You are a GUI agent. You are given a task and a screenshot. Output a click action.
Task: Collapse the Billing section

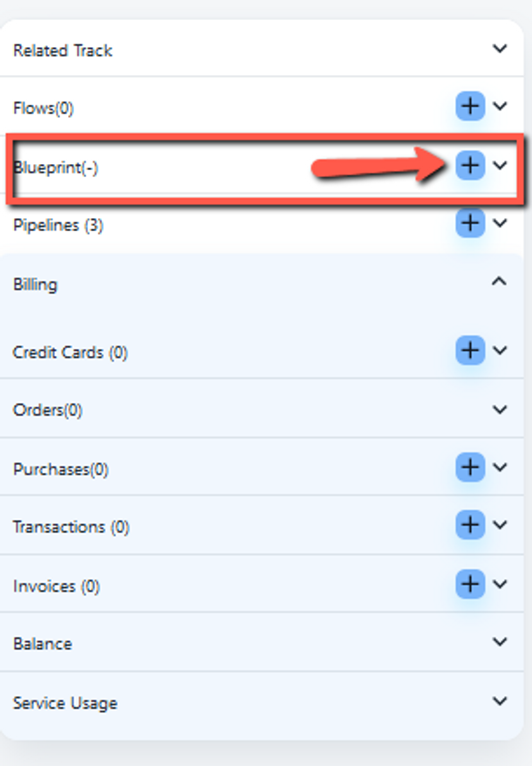[500, 282]
